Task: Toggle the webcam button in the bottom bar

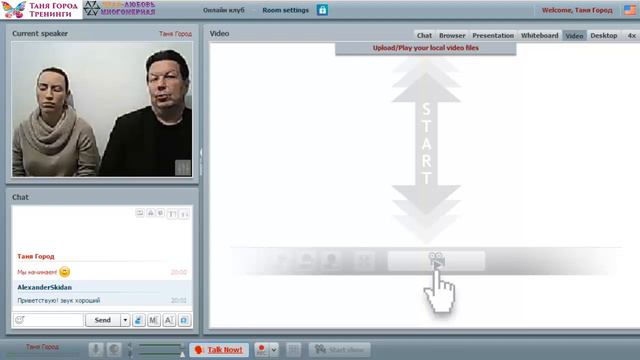Action: tap(114, 350)
